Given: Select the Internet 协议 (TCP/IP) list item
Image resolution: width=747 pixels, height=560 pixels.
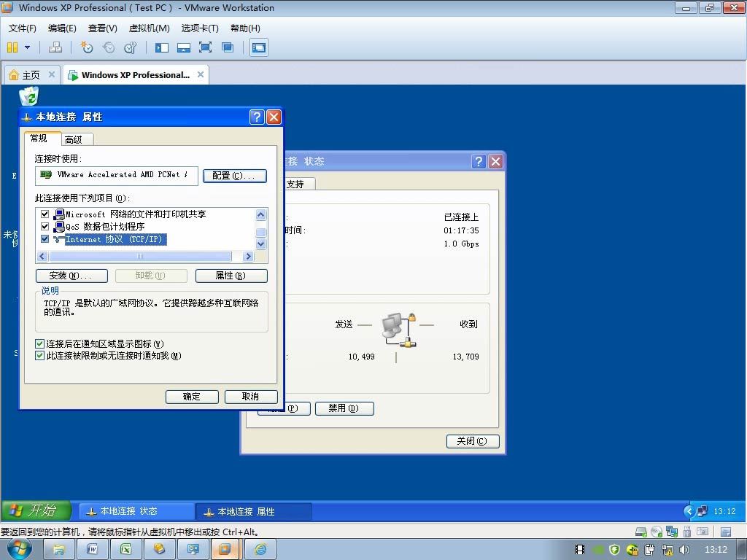Looking at the screenshot, I should (x=115, y=239).
